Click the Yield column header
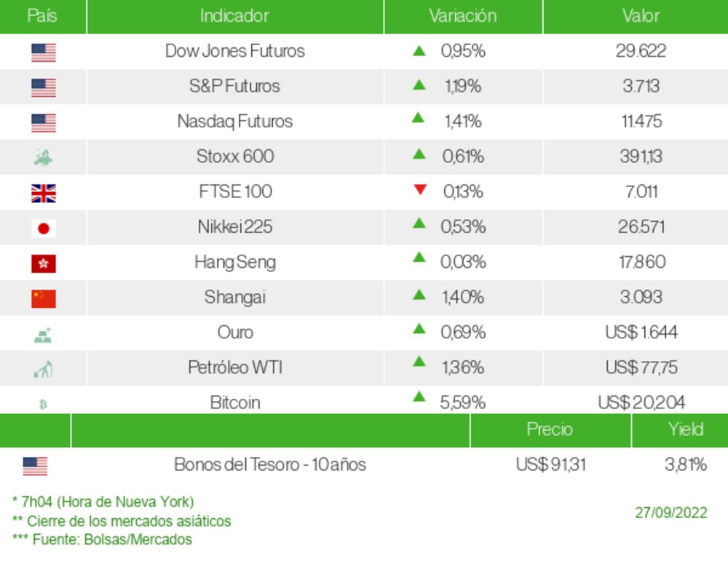 [x=685, y=429]
